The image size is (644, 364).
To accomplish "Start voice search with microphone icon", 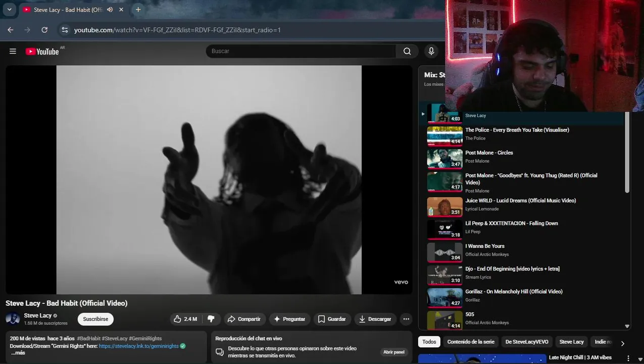I will click(x=431, y=51).
